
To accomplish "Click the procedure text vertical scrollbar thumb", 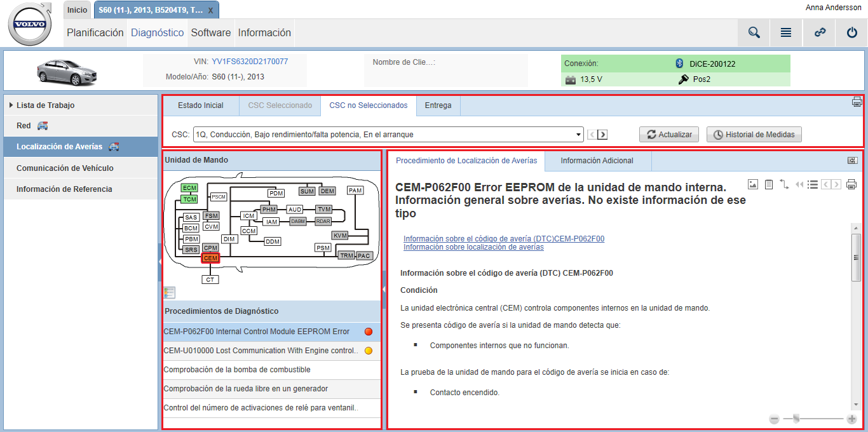I will 856,257.
